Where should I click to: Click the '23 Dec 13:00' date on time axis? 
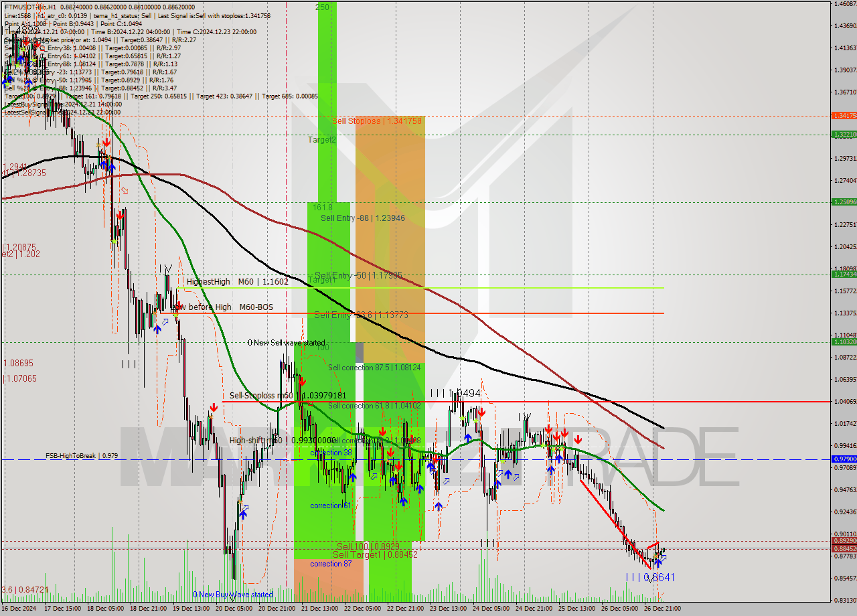coord(449,609)
